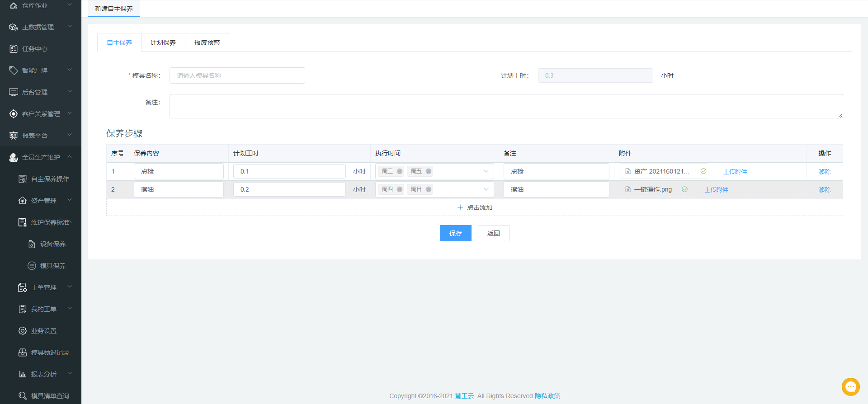Click 上传附件 link in row 1
868x404 pixels.
(x=735, y=172)
